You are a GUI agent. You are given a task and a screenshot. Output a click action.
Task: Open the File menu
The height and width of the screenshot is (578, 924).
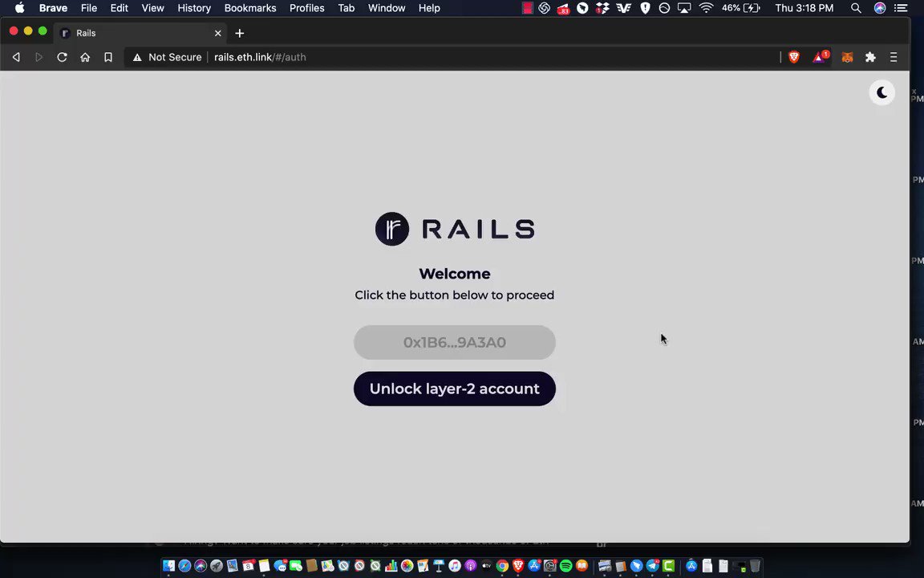point(89,8)
